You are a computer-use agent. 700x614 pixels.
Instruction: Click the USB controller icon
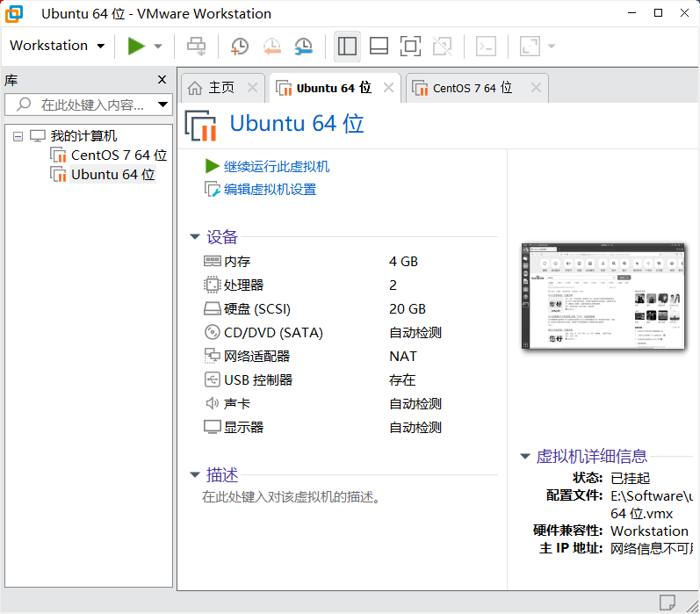pos(212,379)
